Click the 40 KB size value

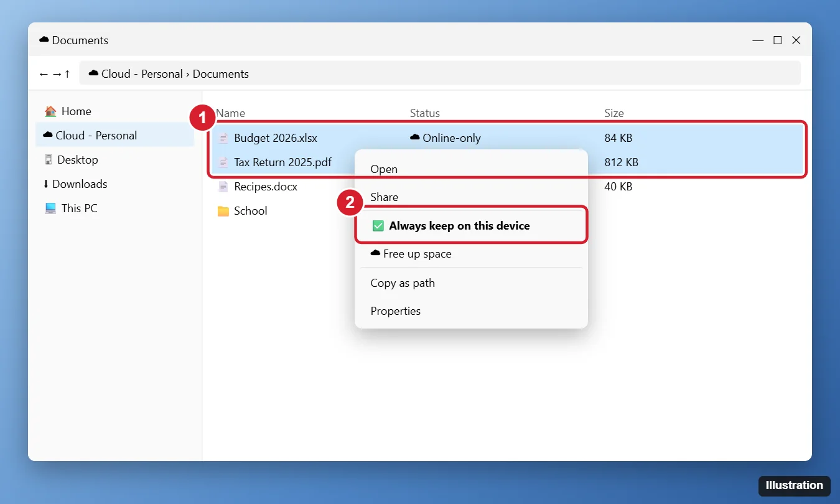pyautogui.click(x=618, y=187)
